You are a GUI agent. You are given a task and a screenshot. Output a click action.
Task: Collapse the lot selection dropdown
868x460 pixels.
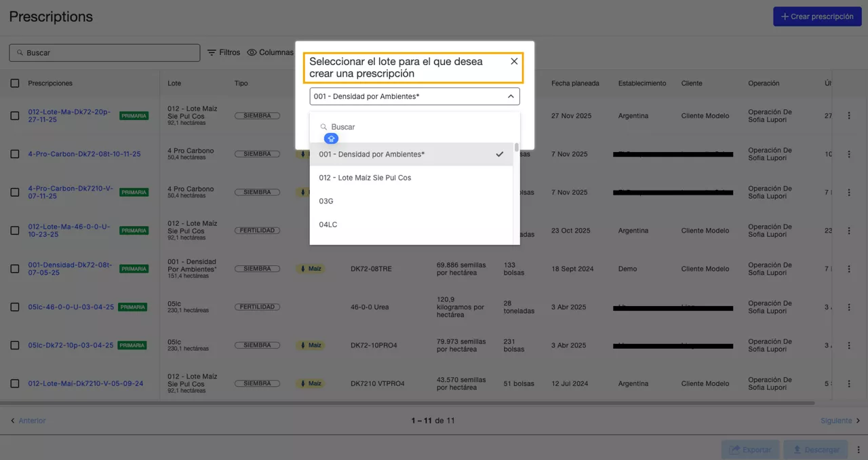click(511, 96)
